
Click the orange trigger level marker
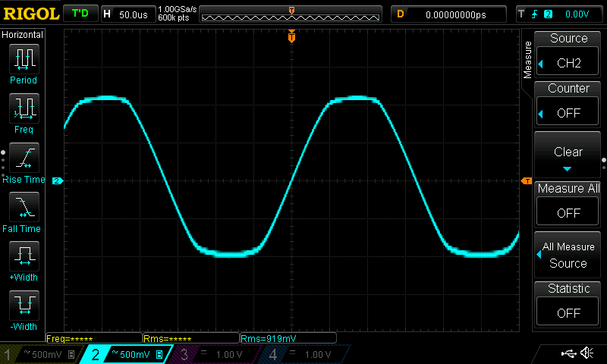525,180
